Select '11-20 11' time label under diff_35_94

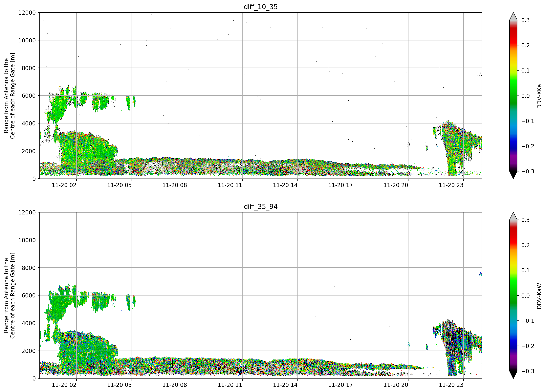coord(230,385)
